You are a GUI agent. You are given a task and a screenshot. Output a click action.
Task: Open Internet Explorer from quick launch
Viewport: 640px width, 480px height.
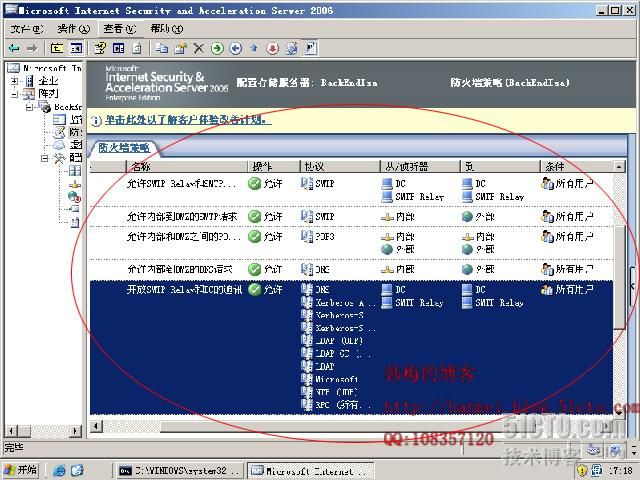59,471
